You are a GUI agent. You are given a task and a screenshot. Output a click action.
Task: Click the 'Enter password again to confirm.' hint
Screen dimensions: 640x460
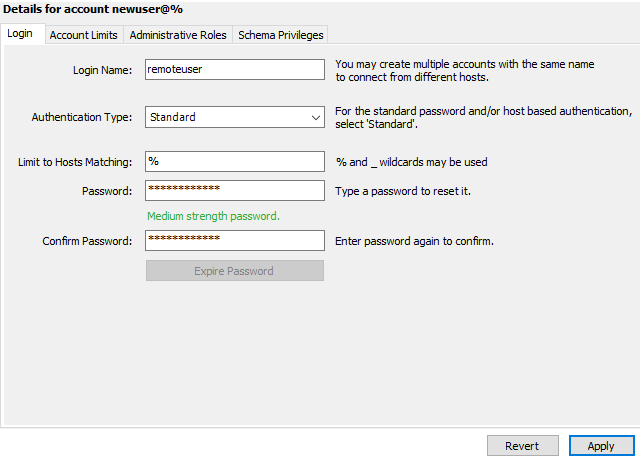pyautogui.click(x=414, y=241)
